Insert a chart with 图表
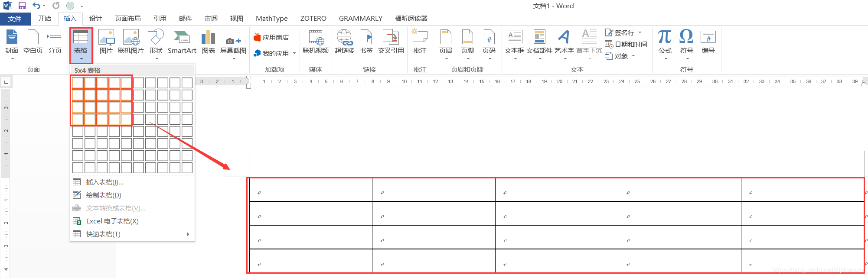This screenshot has width=868, height=278. click(209, 42)
